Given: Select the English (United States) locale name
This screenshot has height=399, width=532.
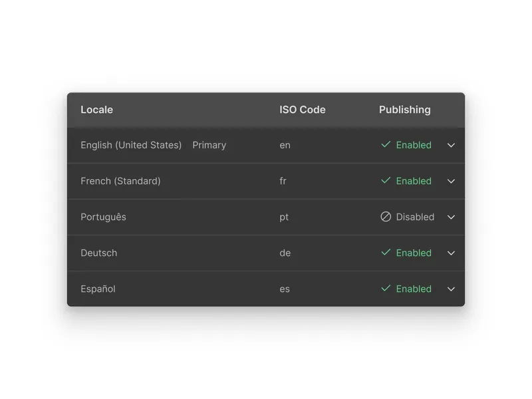Looking at the screenshot, I should coord(131,145).
